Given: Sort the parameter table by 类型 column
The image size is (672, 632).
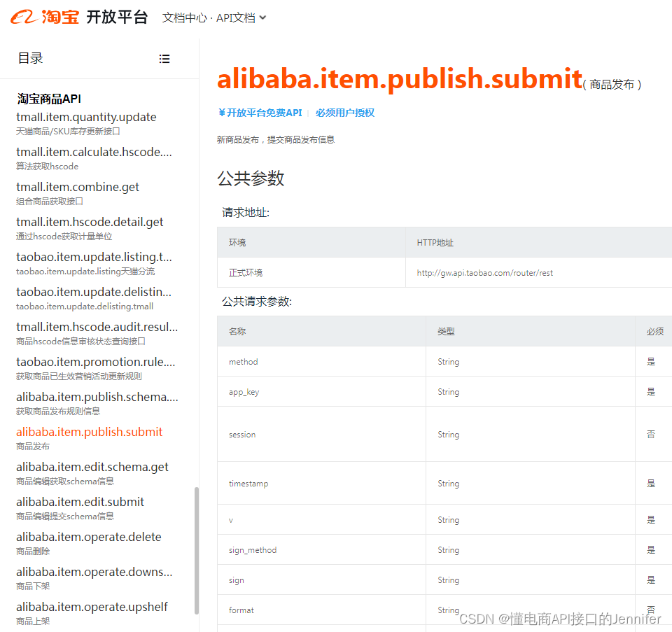Looking at the screenshot, I should [446, 331].
